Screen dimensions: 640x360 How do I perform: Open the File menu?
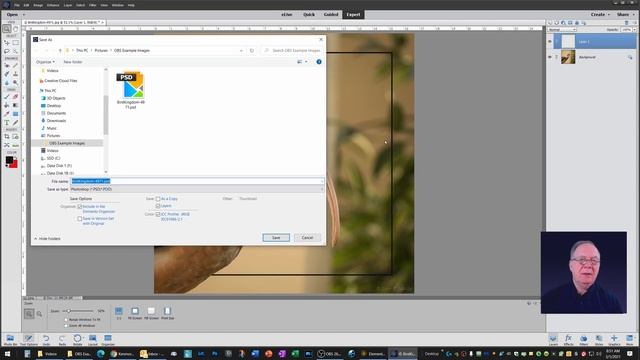click(x=17, y=5)
